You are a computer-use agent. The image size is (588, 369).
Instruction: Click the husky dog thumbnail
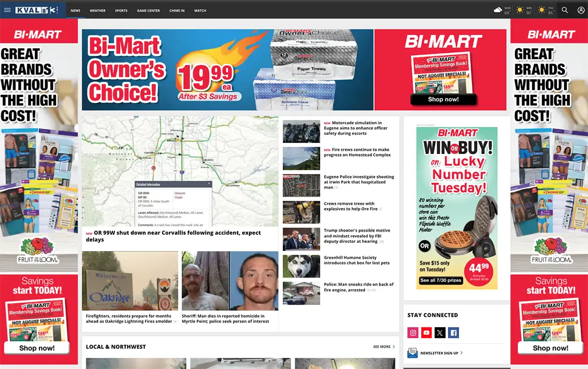[x=301, y=266]
